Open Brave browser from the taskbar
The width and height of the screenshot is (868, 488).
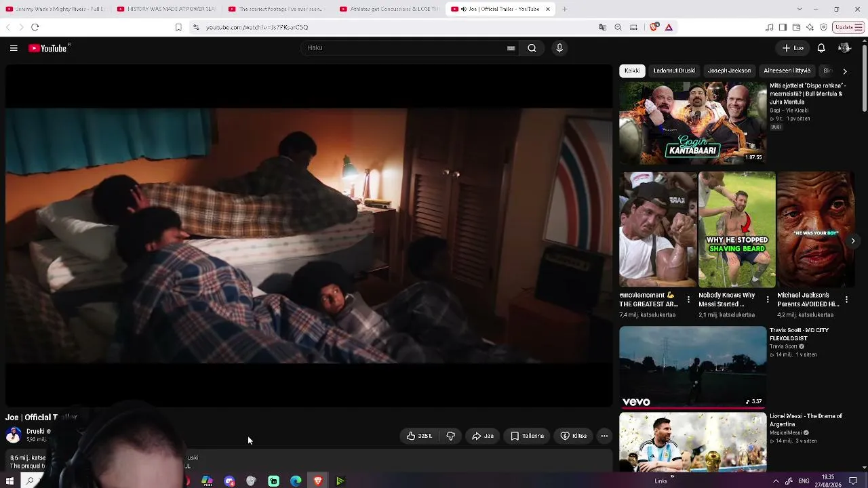pos(318,481)
